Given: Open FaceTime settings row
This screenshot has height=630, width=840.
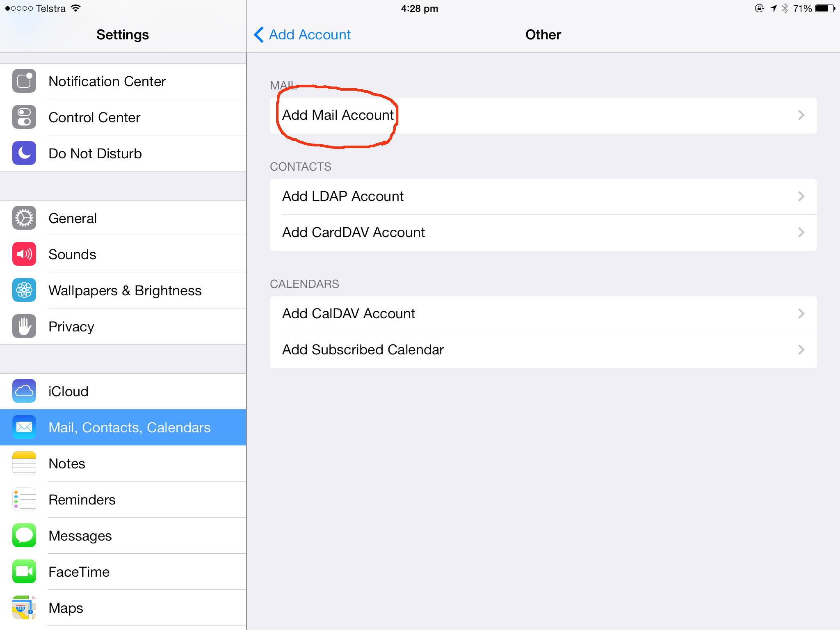Looking at the screenshot, I should [x=123, y=572].
